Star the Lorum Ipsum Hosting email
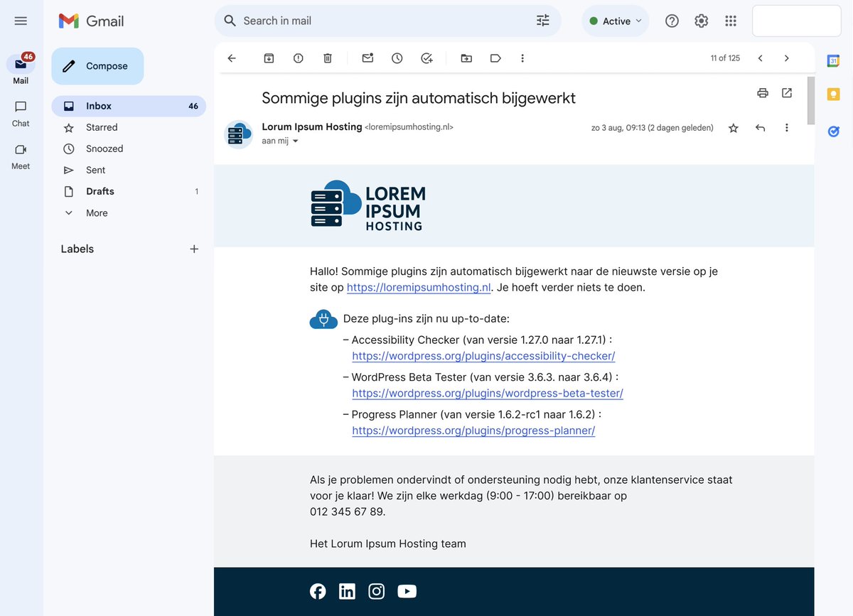The width and height of the screenshot is (853, 616). pyautogui.click(x=733, y=128)
